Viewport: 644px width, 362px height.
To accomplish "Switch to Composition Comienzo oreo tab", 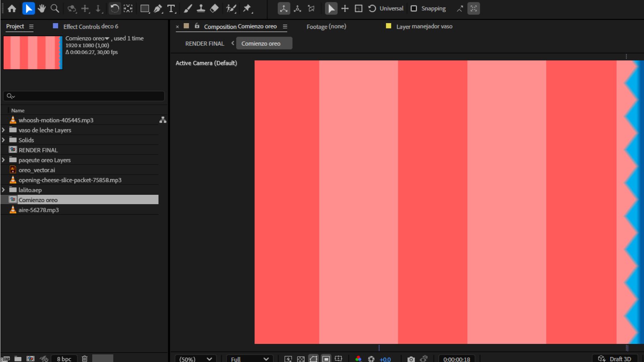I will click(x=240, y=27).
